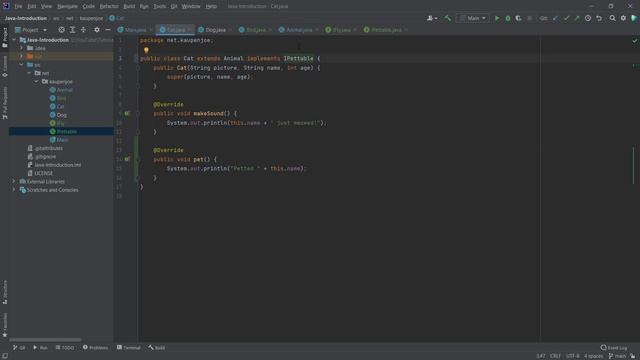Open the user account icon in toolbar
Viewport: 640px width, 360px height.
click(431, 18)
